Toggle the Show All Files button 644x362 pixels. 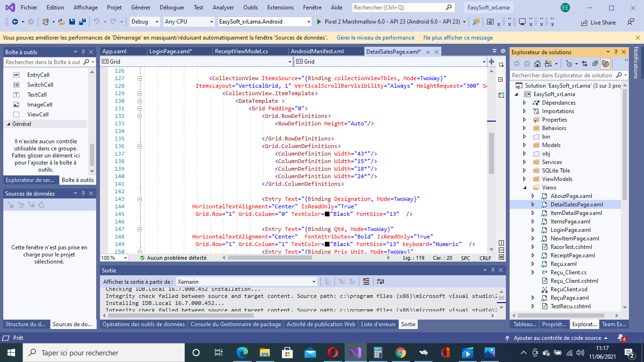point(605,64)
